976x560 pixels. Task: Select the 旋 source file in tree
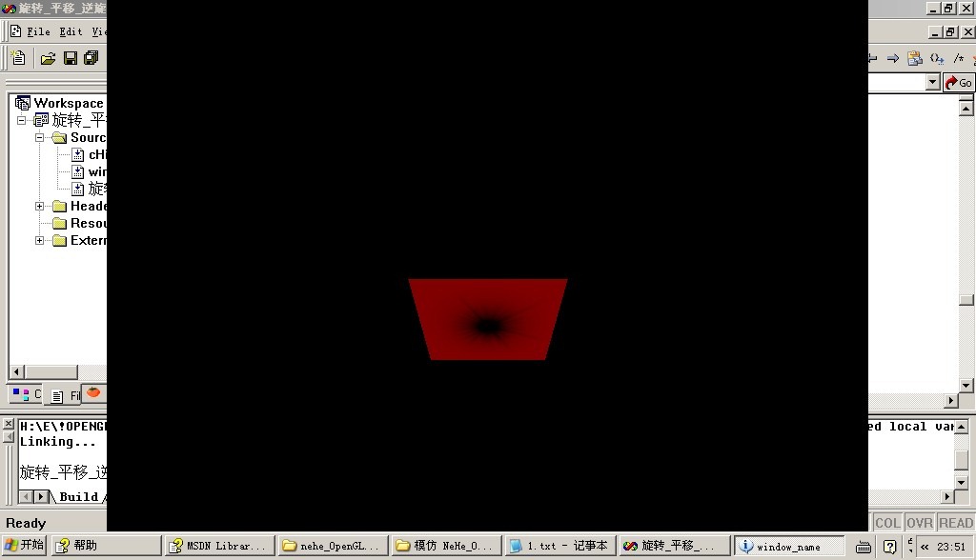[90, 189]
